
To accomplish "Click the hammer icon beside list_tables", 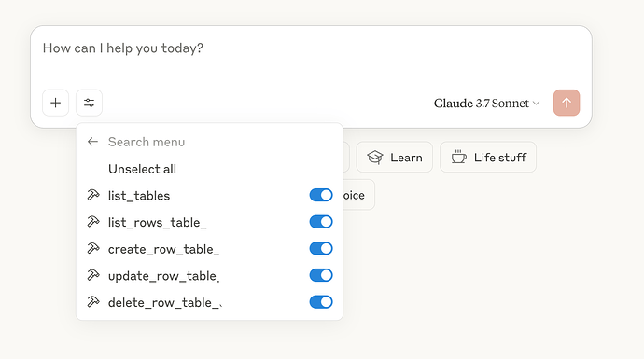I will pos(93,195).
